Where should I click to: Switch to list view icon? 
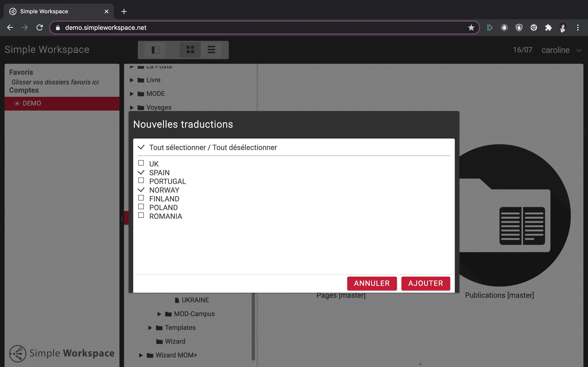(211, 50)
